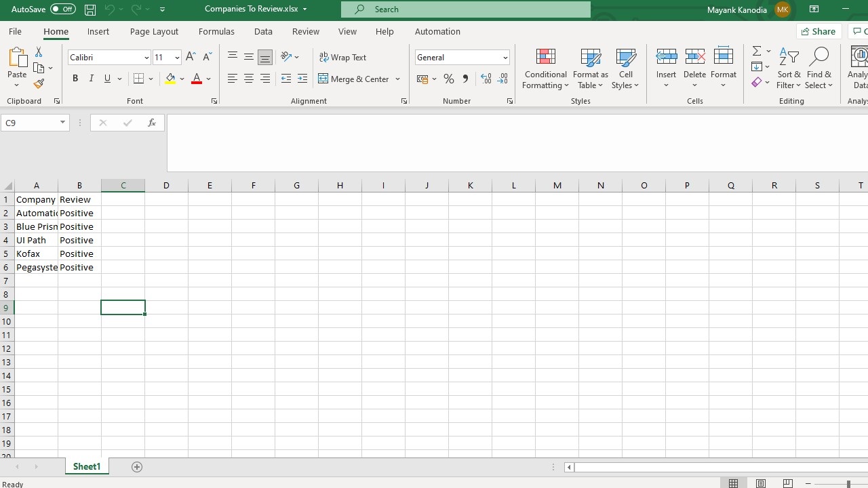This screenshot has width=868, height=488.
Task: Expand the font name Calibri dropdown
Action: click(146, 58)
